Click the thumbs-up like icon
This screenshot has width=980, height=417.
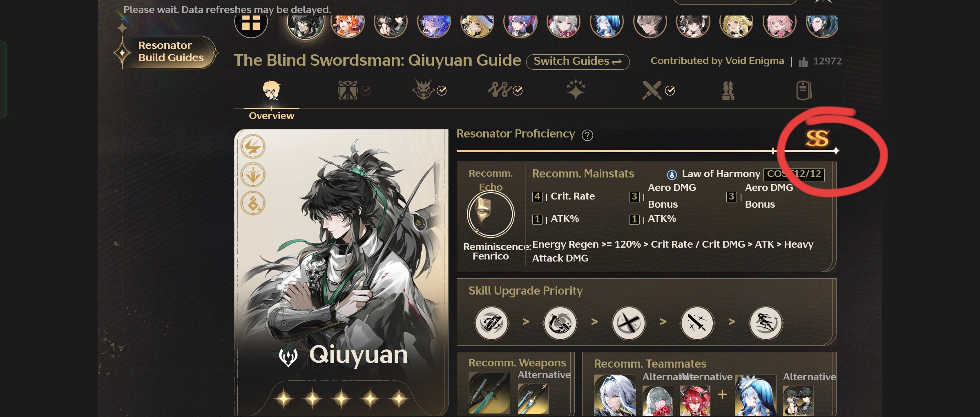pos(803,62)
